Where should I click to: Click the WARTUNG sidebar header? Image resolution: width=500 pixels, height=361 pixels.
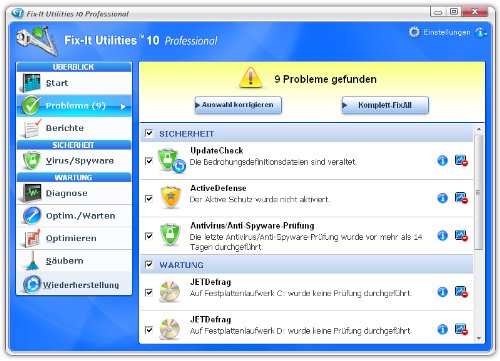click(74, 177)
